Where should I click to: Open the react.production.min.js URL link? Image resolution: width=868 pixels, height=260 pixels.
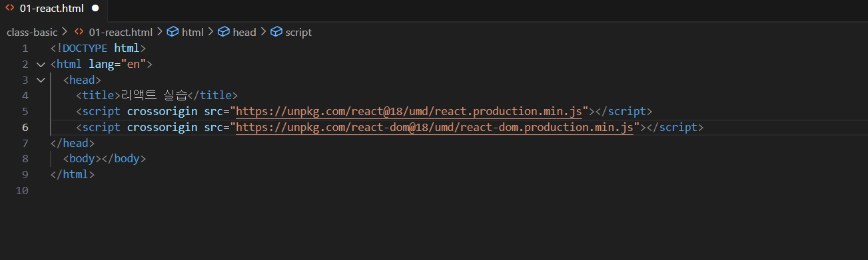pyautogui.click(x=409, y=112)
